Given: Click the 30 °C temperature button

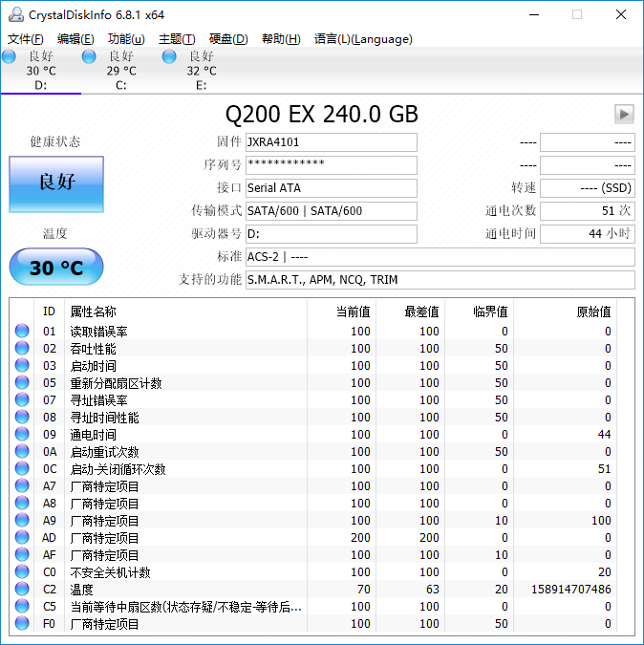Looking at the screenshot, I should point(56,267).
